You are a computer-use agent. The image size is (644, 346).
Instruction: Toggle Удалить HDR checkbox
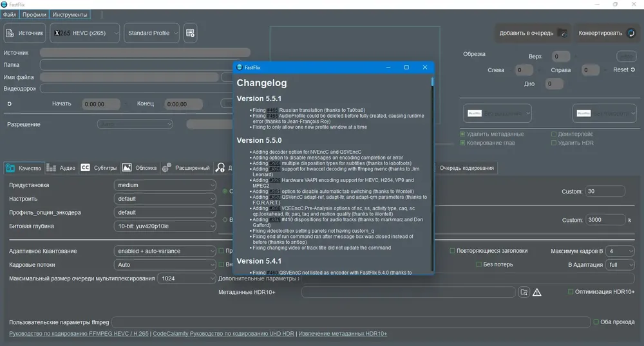554,143
